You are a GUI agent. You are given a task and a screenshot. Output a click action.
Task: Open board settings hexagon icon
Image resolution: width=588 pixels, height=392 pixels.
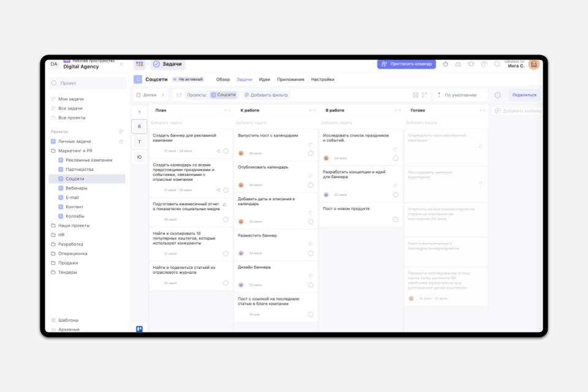(x=497, y=95)
